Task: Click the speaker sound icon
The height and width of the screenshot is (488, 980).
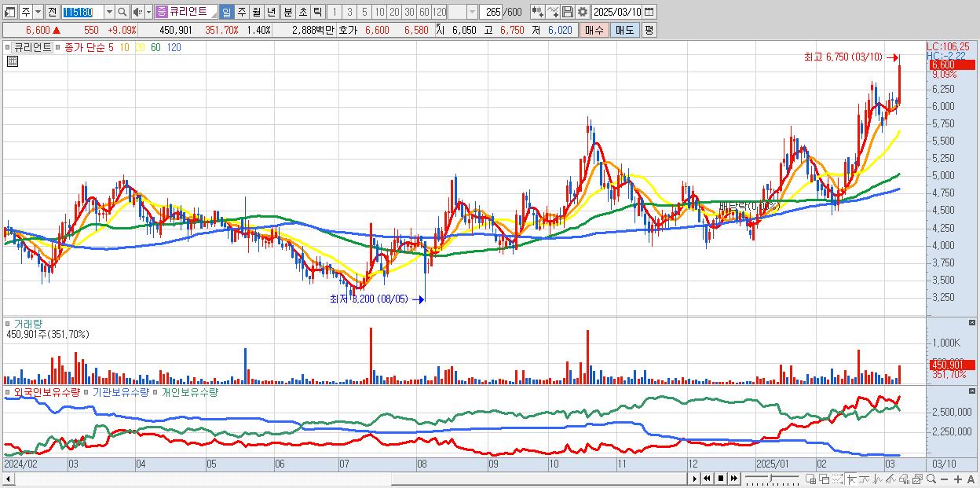Action: coord(137,12)
